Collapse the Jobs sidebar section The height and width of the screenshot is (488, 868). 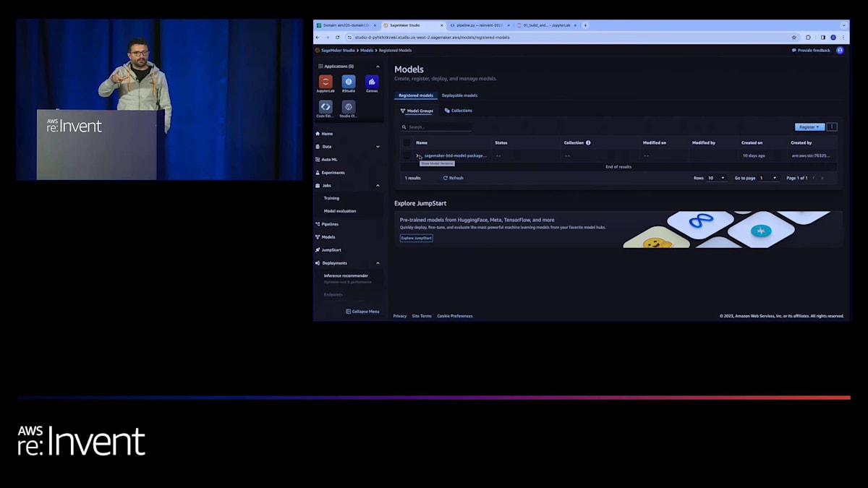[378, 186]
